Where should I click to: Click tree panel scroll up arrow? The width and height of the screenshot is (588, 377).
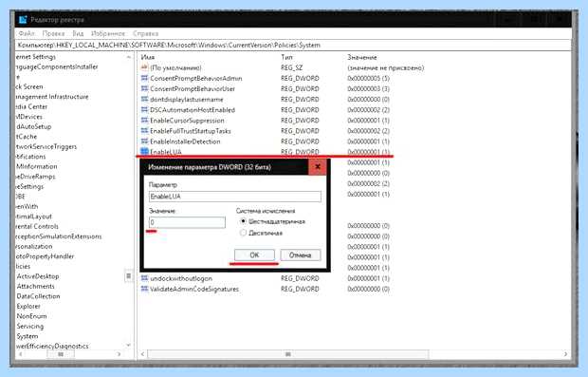pos(129,57)
